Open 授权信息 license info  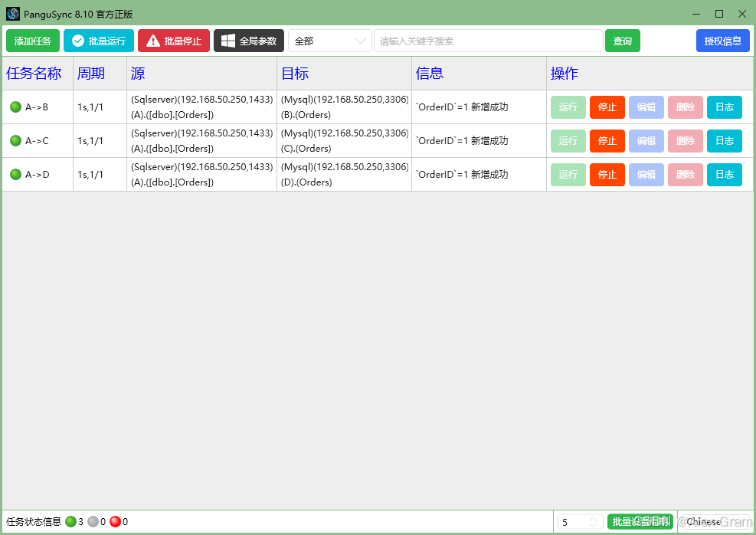tap(723, 41)
